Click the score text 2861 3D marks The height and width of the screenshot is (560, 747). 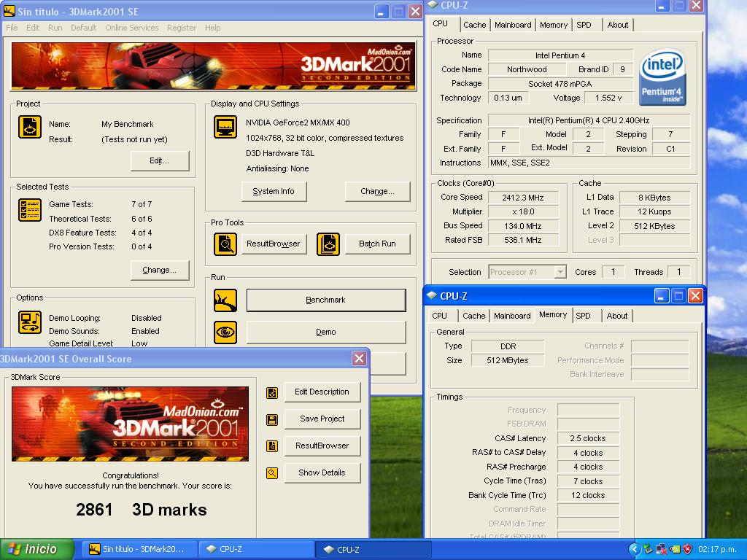[x=142, y=510]
